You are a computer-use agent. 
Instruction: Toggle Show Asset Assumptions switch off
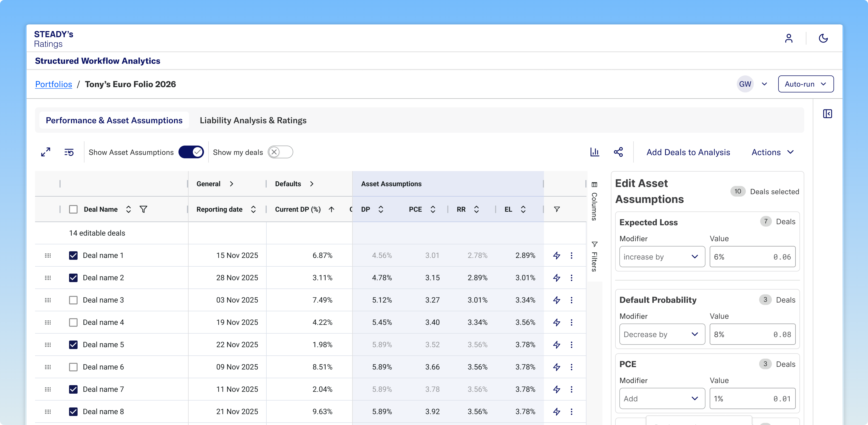tap(191, 152)
